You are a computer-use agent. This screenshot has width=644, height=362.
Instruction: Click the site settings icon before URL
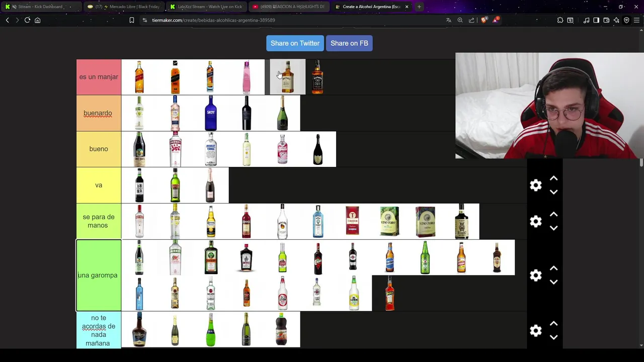144,20
